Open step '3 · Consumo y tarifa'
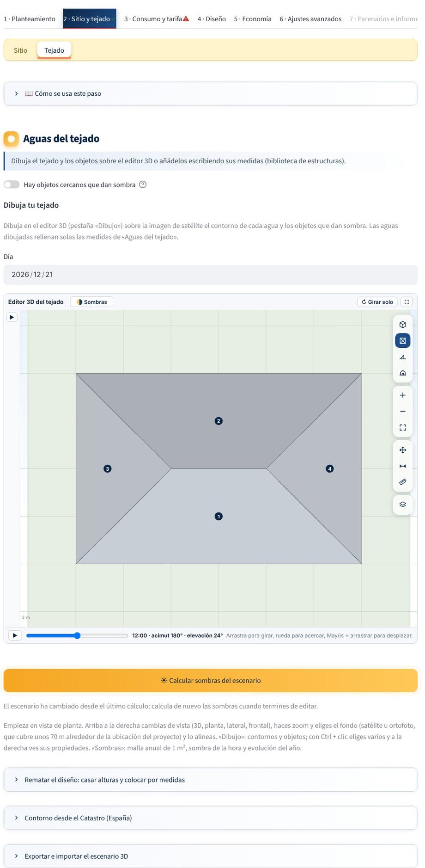425x868 pixels. coord(157,19)
